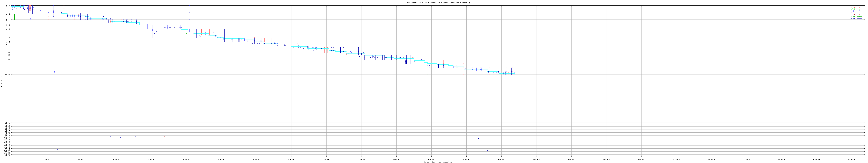This screenshot has height=163, width=868.
Task: Click the 'FISH Band' y-axis label
Action: (2, 81)
